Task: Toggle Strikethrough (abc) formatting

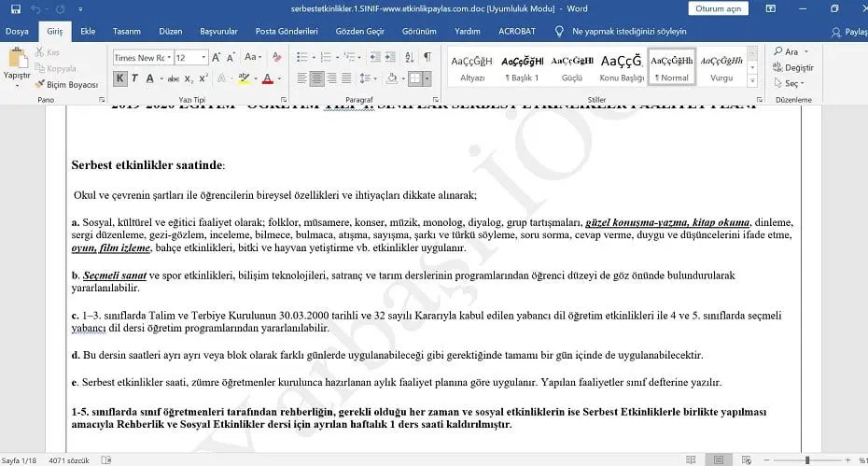Action: point(174,78)
